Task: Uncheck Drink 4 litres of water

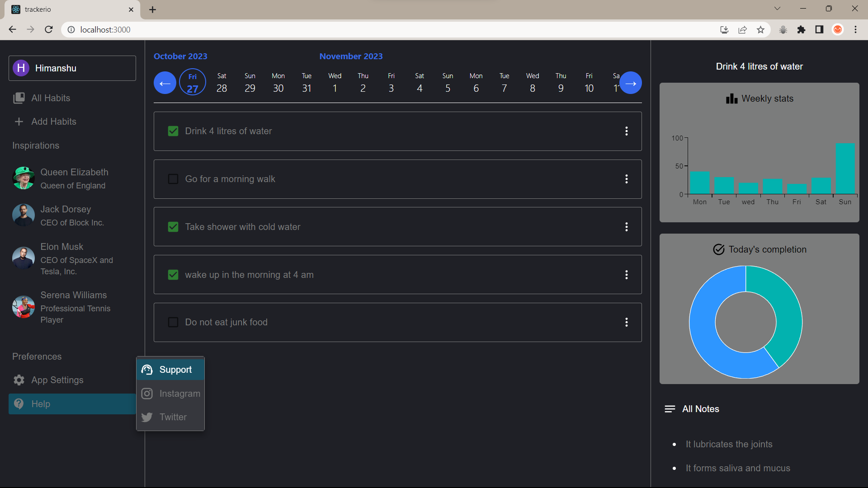Action: tap(173, 131)
